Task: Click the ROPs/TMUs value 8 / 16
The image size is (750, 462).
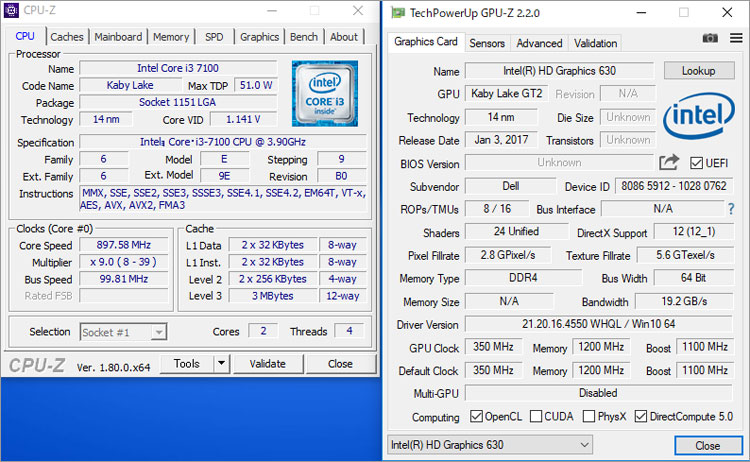Action: pos(497,209)
